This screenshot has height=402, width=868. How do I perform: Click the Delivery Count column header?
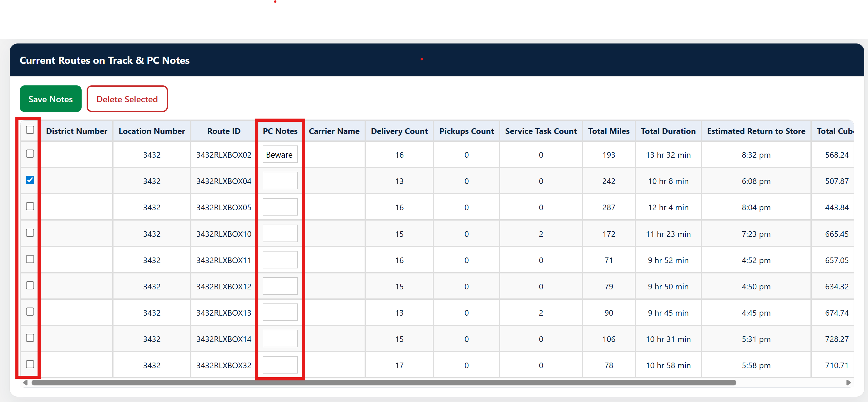click(399, 131)
